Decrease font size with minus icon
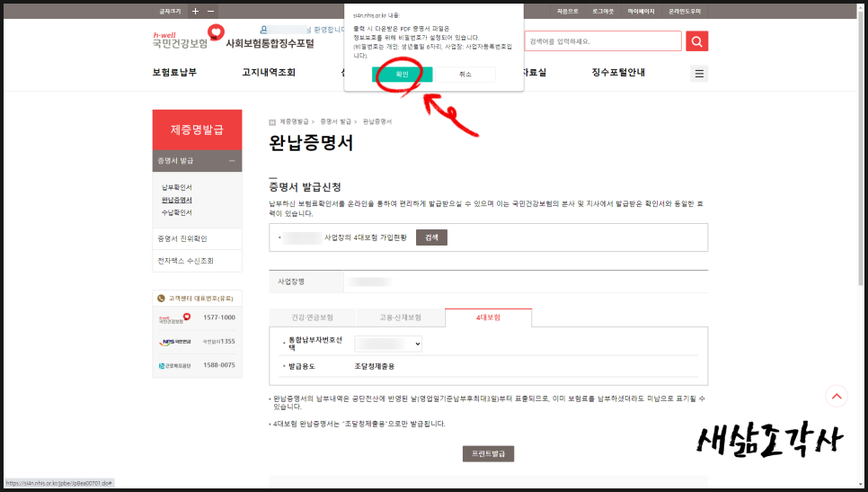 (x=211, y=11)
